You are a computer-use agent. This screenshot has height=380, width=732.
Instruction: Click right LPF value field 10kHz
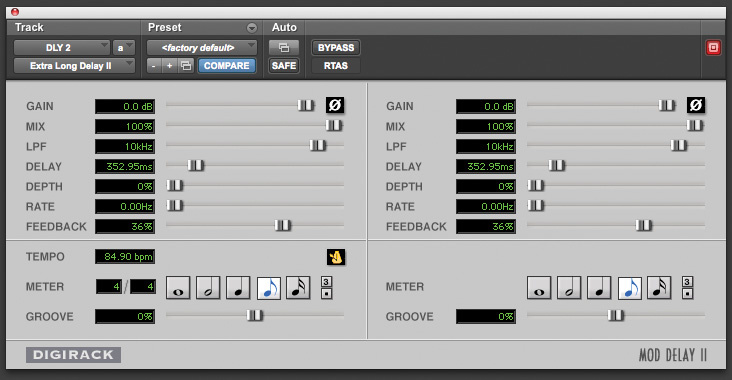coord(486,147)
